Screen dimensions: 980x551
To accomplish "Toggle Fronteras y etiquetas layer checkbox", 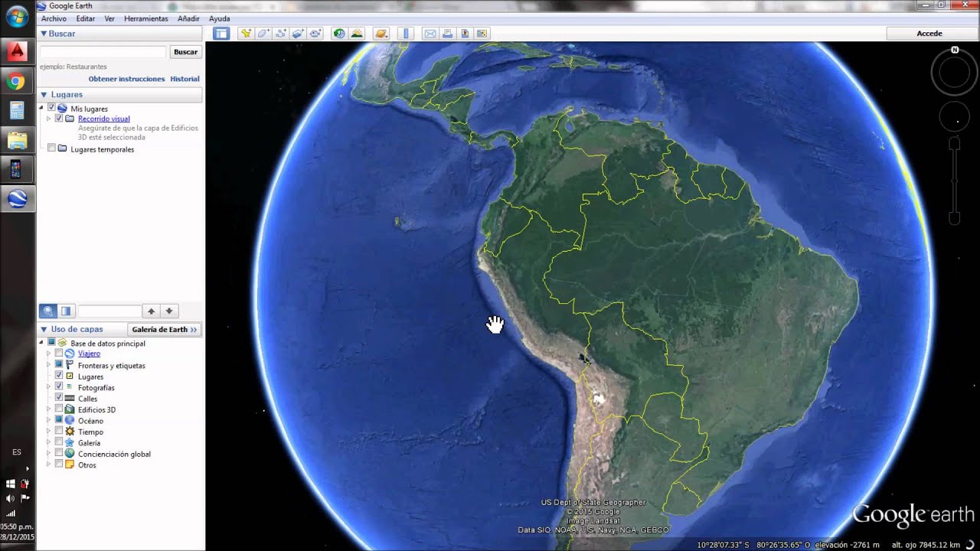I will click(59, 365).
